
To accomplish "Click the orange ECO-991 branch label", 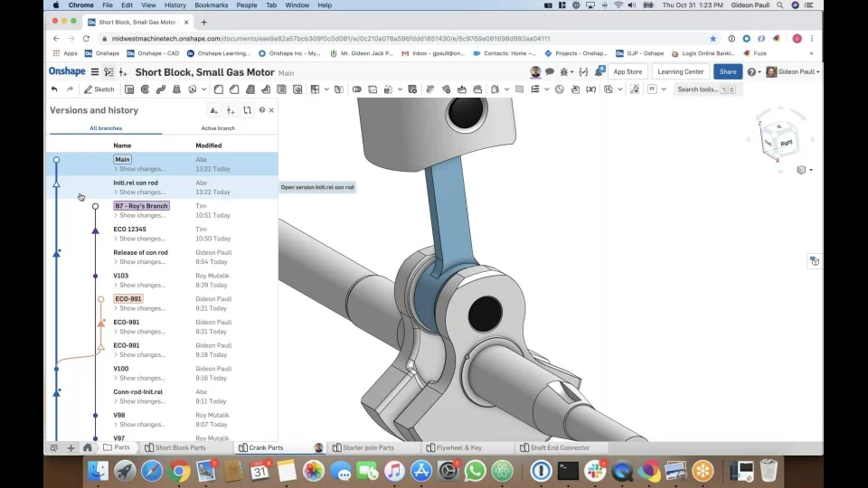I will tap(128, 299).
